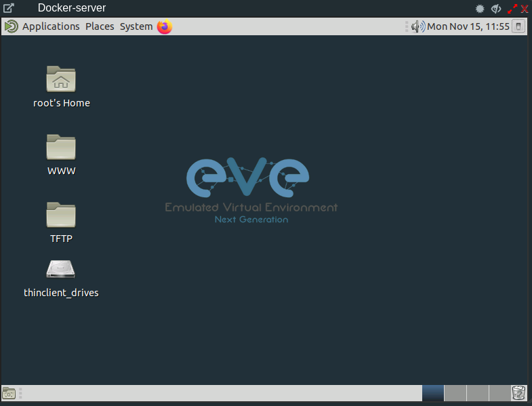Switch to the second workspace in the pager
Image resolution: width=532 pixels, height=406 pixels.
(x=455, y=393)
